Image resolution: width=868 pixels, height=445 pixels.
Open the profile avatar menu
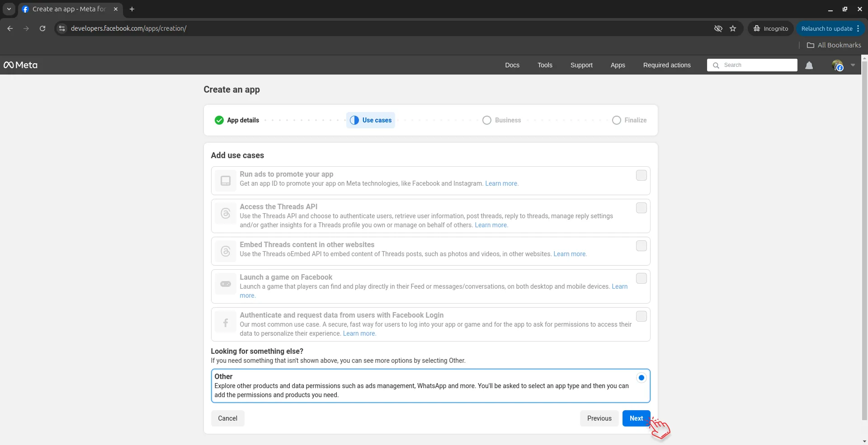pyautogui.click(x=838, y=65)
